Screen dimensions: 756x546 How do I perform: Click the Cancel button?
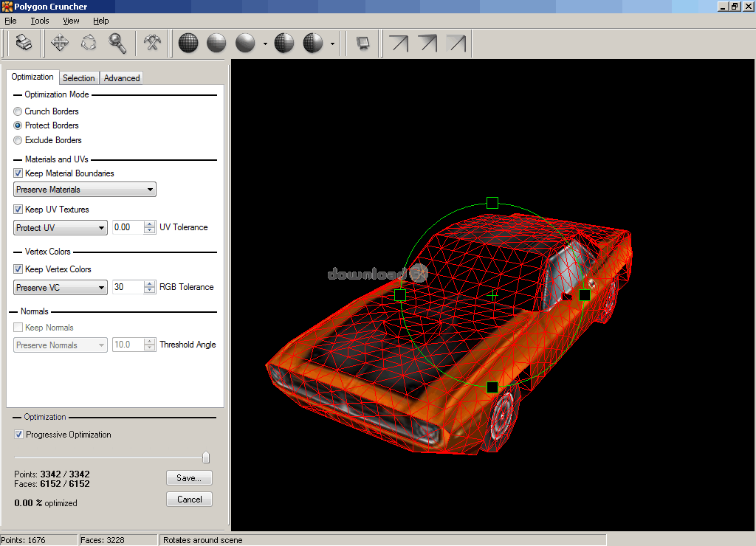pyautogui.click(x=189, y=500)
